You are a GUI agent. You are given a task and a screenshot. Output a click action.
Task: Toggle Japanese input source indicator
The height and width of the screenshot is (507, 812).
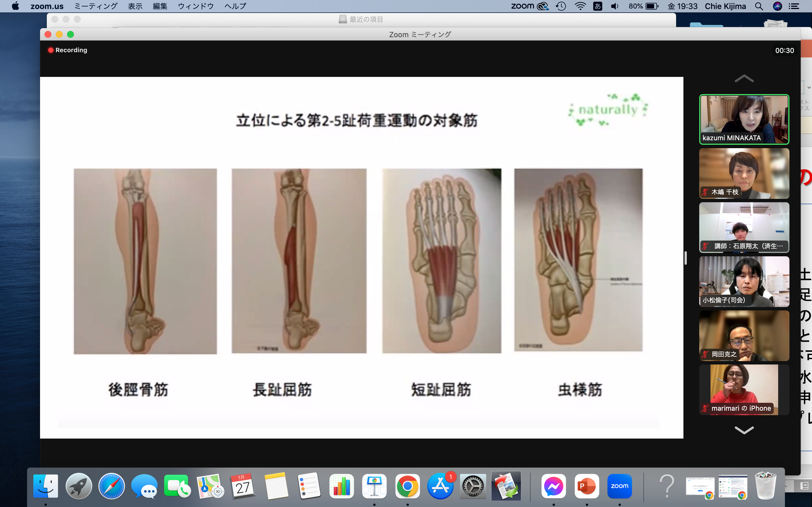coord(598,6)
